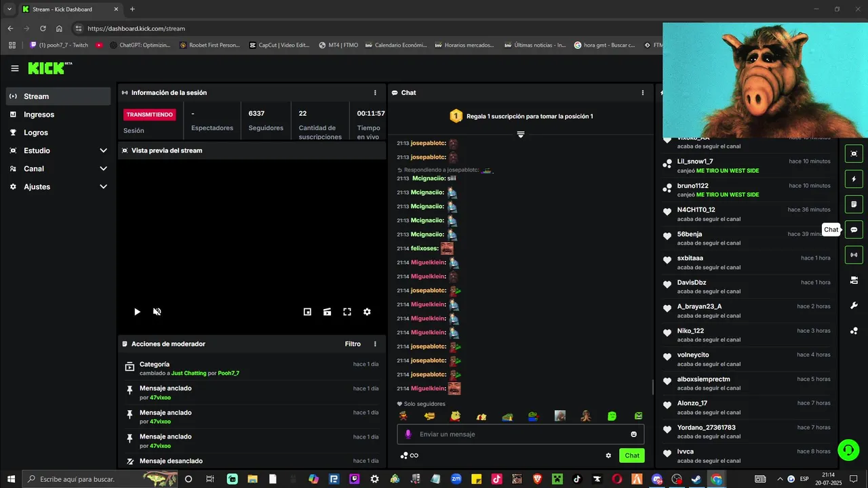Click bruno1122 in the activity feed
Image resolution: width=868 pixels, height=488 pixels.
pos(692,186)
